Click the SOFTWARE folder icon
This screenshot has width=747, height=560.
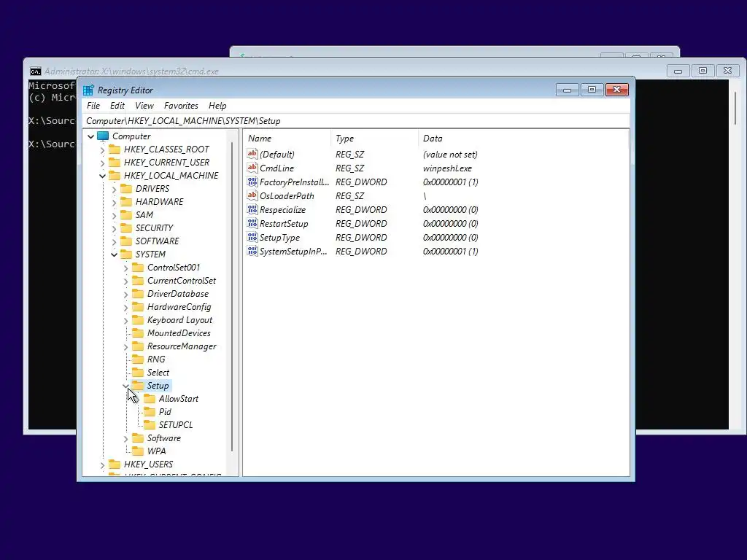pos(126,241)
